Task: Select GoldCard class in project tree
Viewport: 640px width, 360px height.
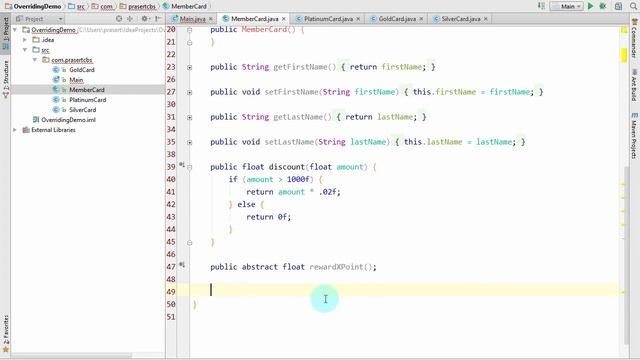Action: 82,70
